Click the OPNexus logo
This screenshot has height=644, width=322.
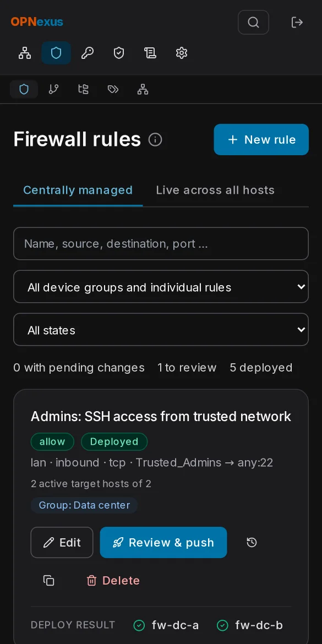pos(37,22)
